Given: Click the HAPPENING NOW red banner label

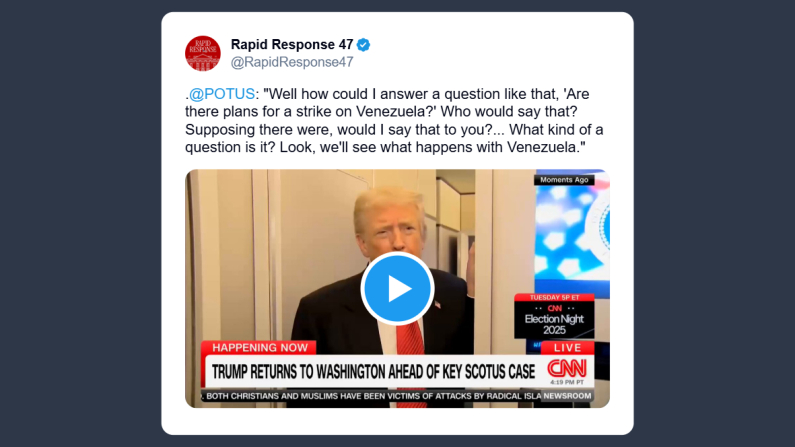Looking at the screenshot, I should [259, 348].
